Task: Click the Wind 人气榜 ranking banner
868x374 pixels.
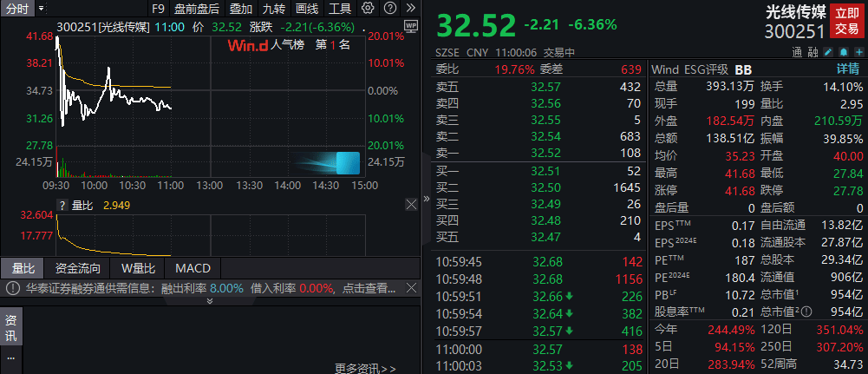Action: pos(289,45)
